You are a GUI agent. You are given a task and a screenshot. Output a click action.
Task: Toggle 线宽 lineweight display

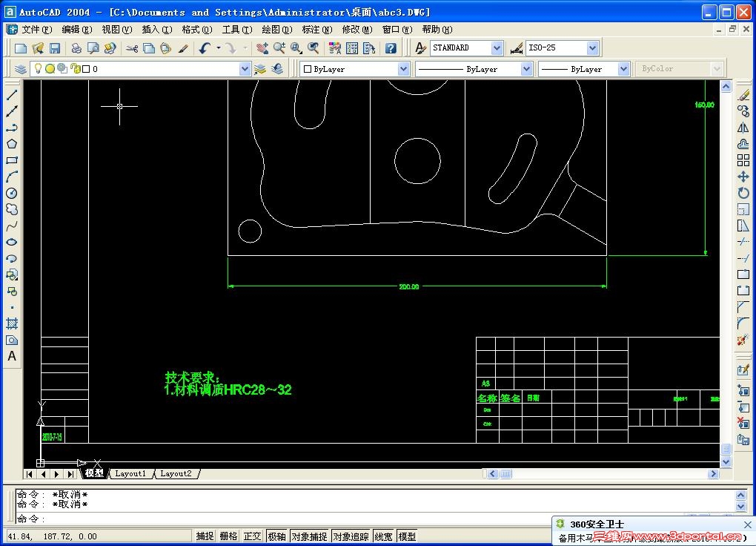tap(384, 536)
